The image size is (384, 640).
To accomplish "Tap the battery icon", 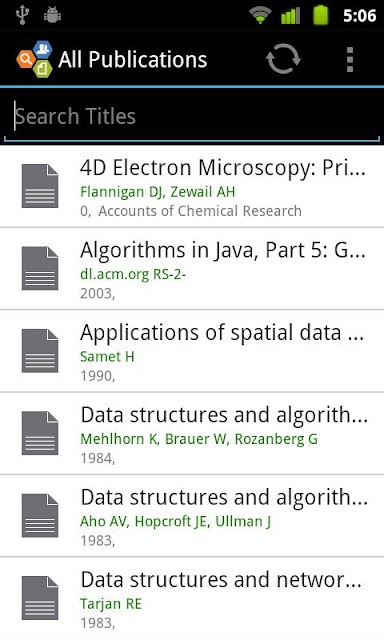I will [x=321, y=16].
